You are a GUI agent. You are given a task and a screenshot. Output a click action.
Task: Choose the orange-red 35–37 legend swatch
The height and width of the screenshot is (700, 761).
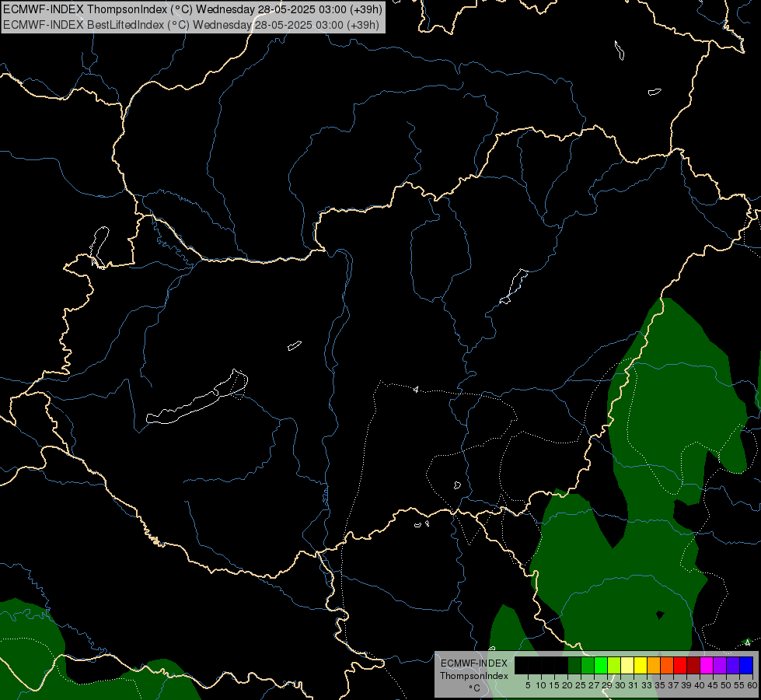[667, 666]
